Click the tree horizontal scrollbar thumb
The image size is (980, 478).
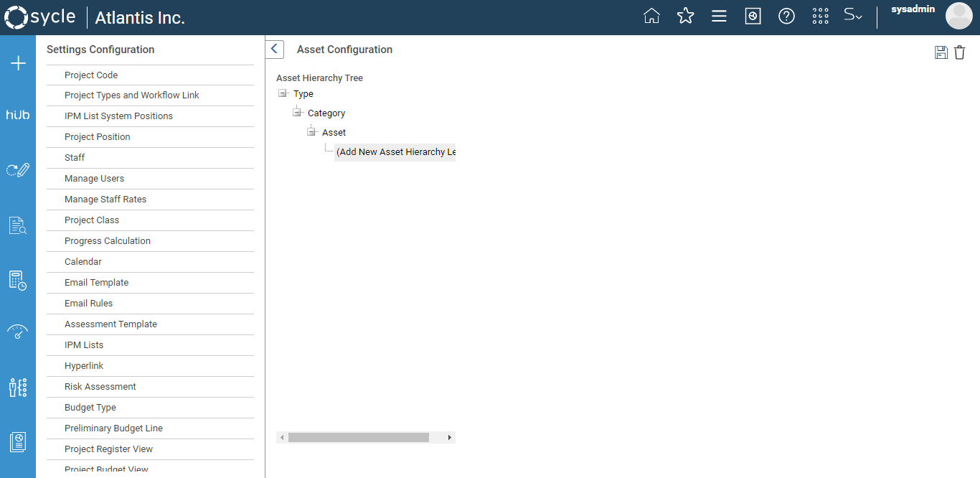tap(359, 437)
